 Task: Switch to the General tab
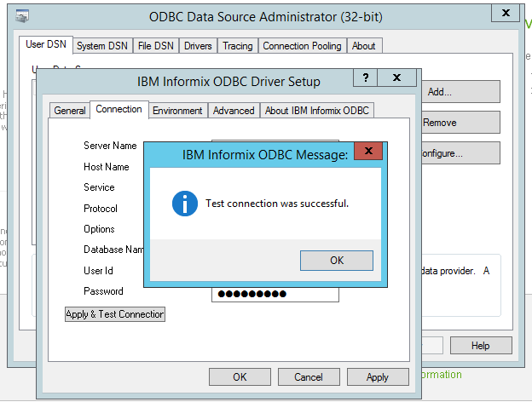69,111
